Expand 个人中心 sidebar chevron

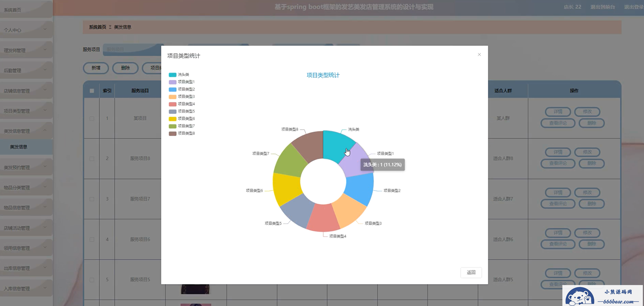[45, 29]
